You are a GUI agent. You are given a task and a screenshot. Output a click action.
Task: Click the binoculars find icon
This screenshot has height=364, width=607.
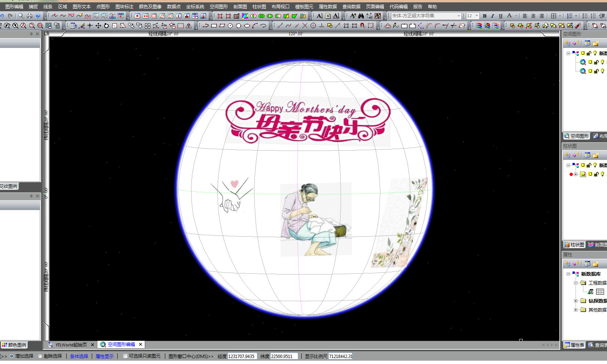tap(361, 16)
